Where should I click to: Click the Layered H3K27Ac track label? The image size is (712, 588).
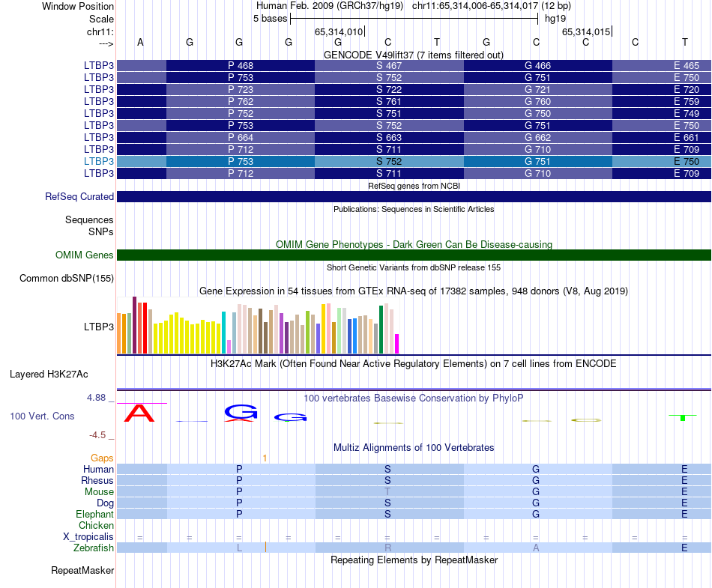pos(49,375)
